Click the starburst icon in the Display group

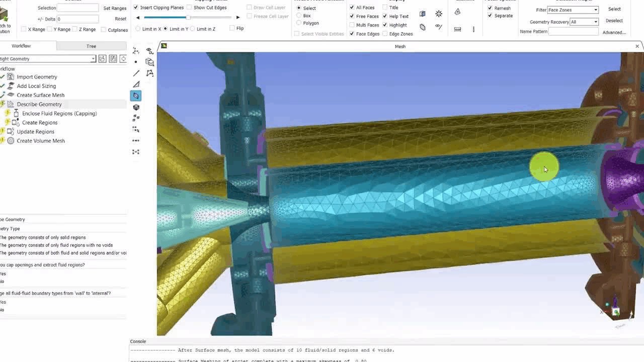[x=439, y=14]
